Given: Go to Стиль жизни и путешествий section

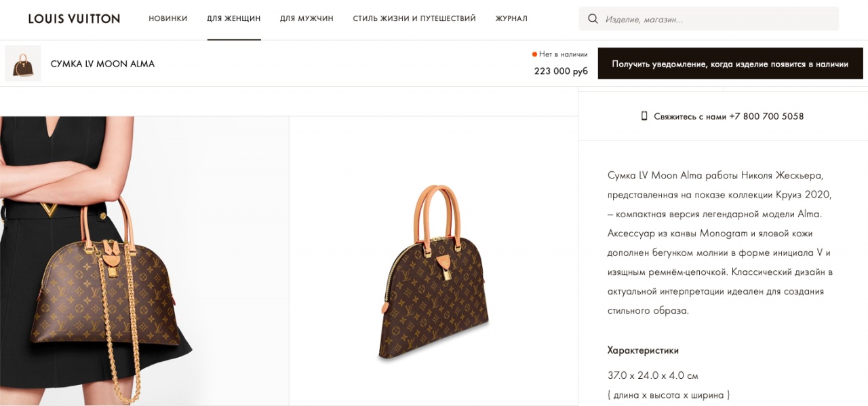Looking at the screenshot, I should click(414, 19).
